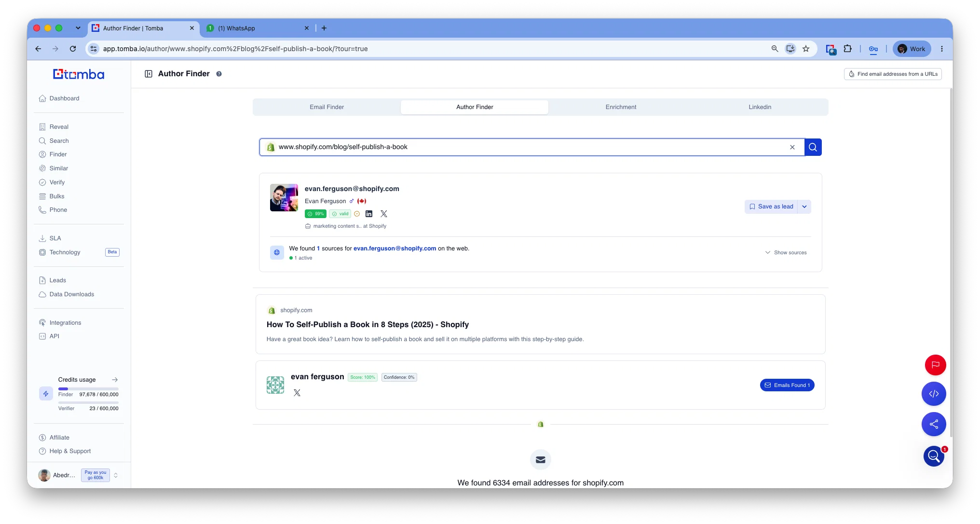Screen dimensions: 980x524
Task: Open credits usage arrow
Action: (115, 380)
